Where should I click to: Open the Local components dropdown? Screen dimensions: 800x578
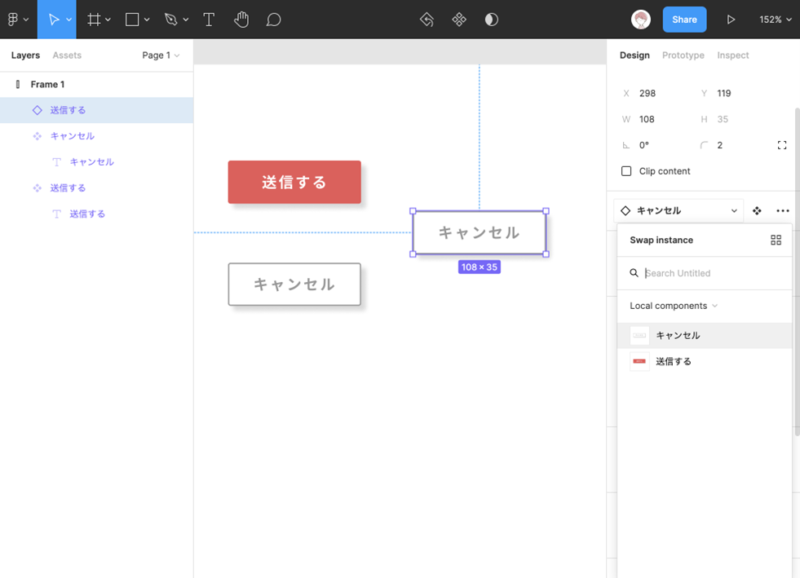point(673,306)
